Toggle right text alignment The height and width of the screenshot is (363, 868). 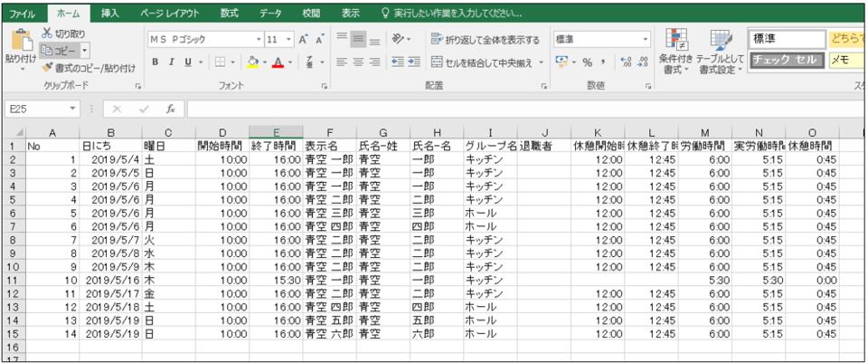(374, 62)
